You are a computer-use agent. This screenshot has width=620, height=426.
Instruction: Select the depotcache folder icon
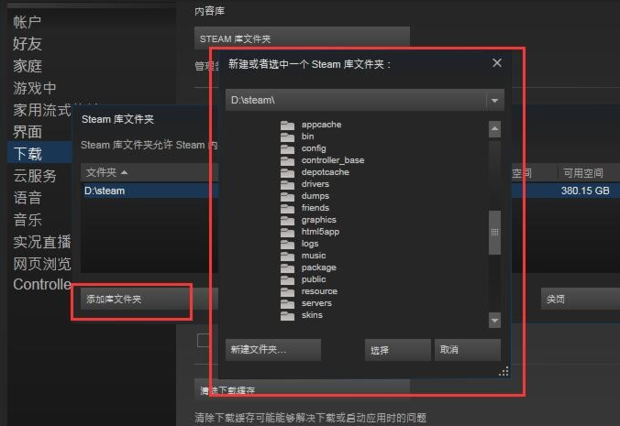point(287,173)
